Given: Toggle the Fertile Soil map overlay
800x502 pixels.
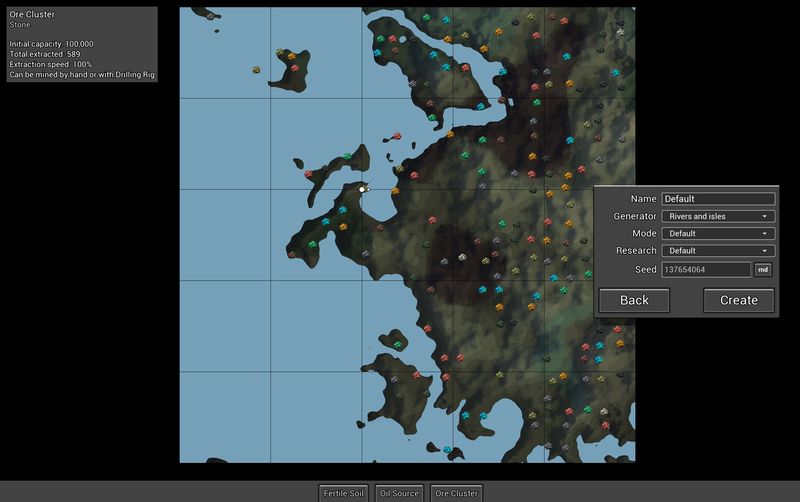Looking at the screenshot, I should [343, 493].
